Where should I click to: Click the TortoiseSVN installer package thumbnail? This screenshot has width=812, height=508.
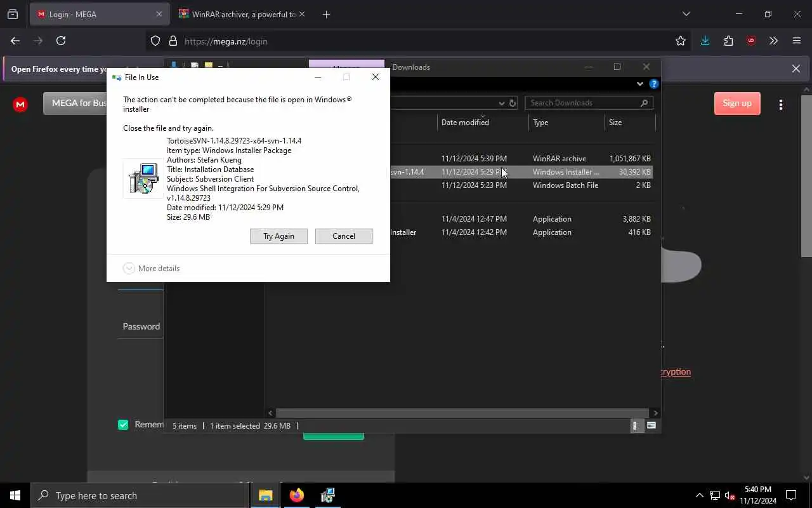(143, 178)
